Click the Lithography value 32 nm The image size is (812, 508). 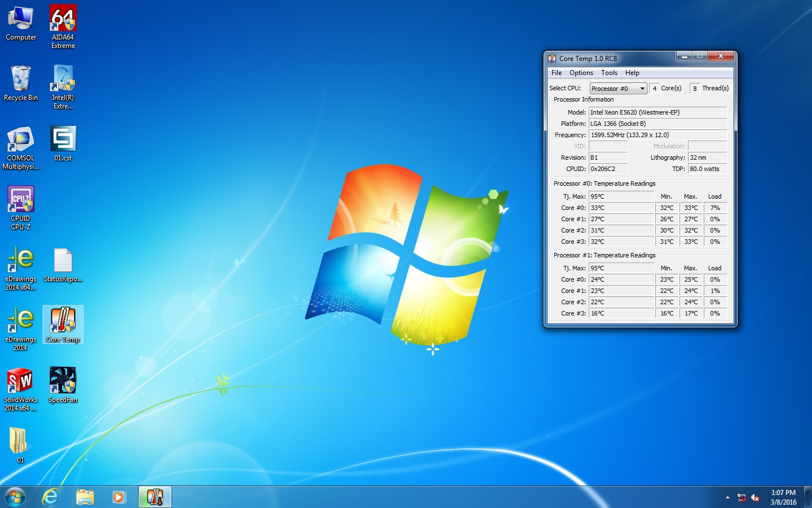[707, 157]
